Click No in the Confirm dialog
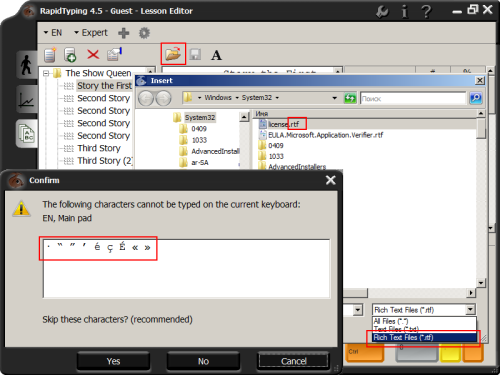Screen dimensions: 500x375 (203, 361)
